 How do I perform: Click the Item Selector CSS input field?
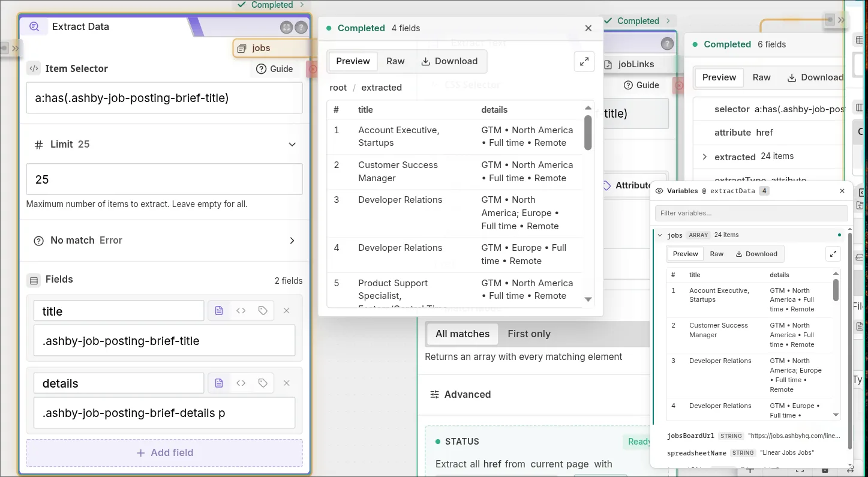point(164,98)
